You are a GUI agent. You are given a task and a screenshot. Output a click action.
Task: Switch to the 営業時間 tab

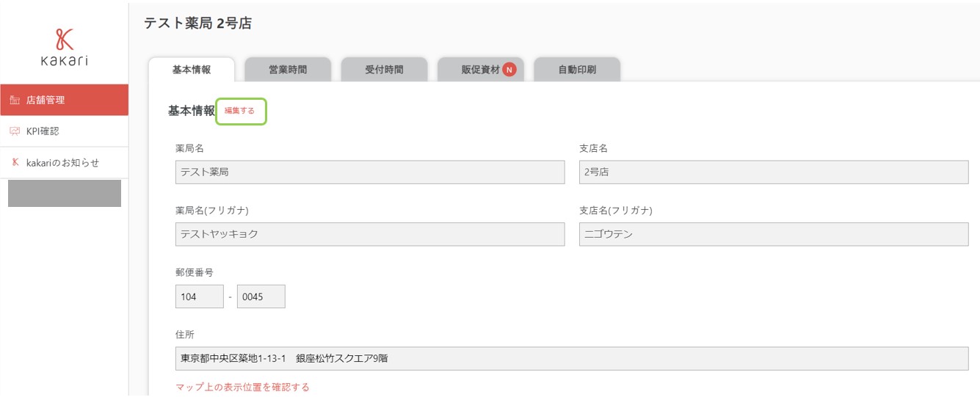click(288, 70)
